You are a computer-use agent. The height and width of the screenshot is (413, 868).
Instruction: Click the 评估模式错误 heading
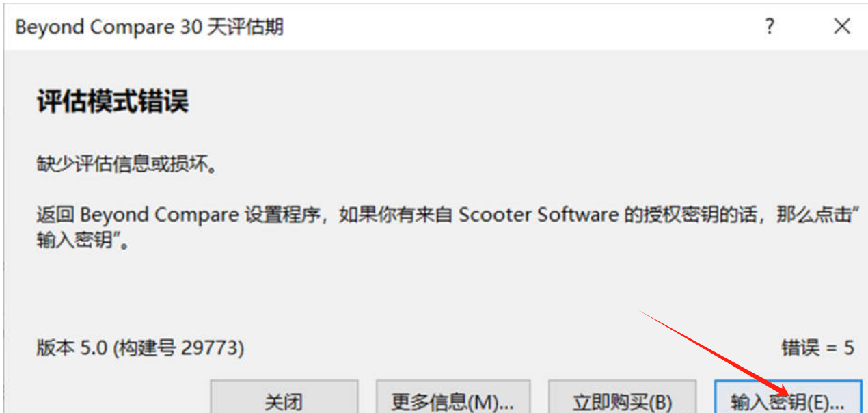[x=112, y=103]
